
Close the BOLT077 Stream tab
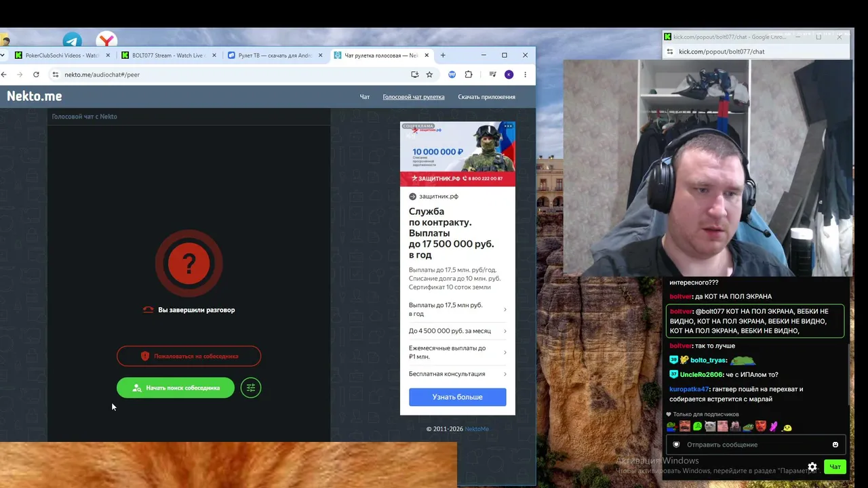215,56
